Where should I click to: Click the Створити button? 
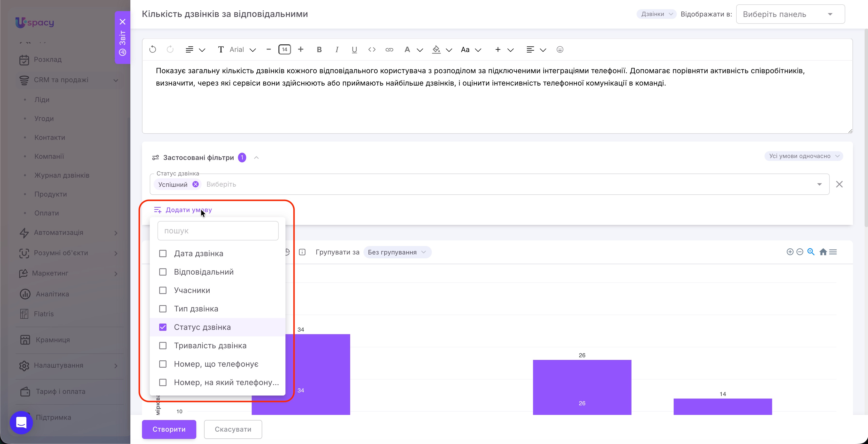click(x=169, y=429)
